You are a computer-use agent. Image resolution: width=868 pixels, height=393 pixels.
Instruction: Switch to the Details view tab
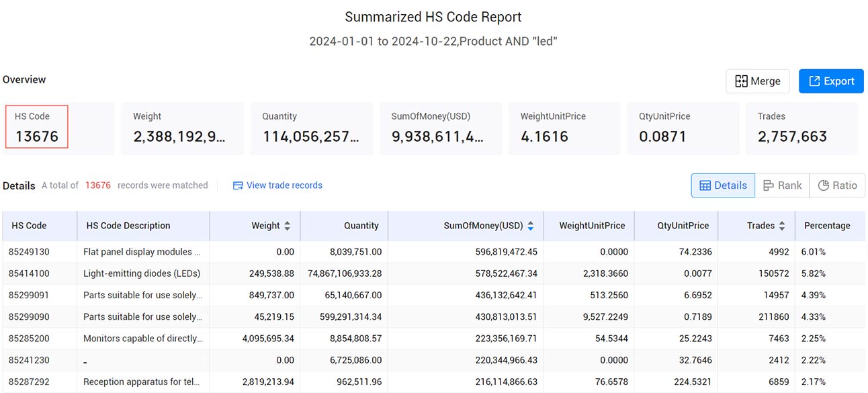[723, 185]
